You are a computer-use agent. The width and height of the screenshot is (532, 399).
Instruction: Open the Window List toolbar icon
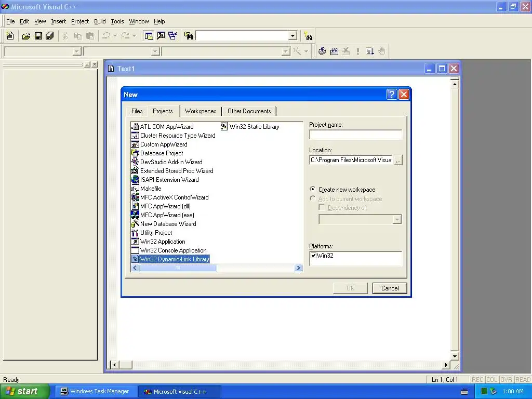(x=172, y=36)
